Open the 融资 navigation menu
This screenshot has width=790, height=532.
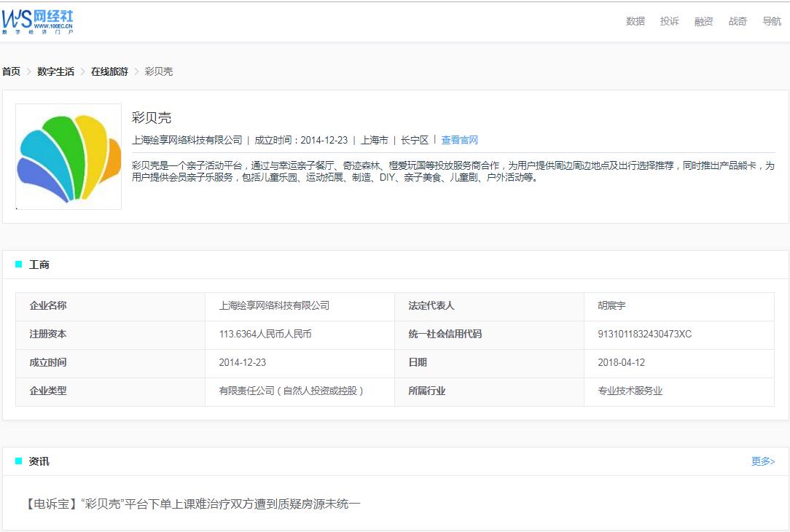(703, 21)
